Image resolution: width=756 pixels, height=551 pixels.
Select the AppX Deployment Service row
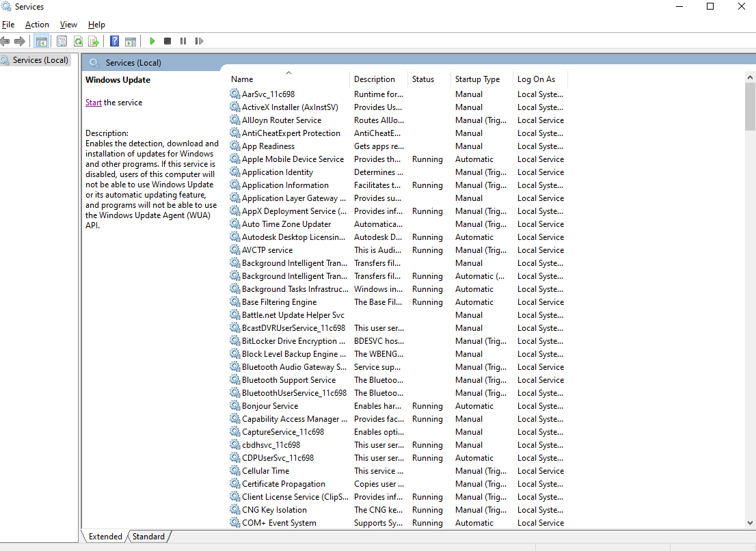[396, 211]
